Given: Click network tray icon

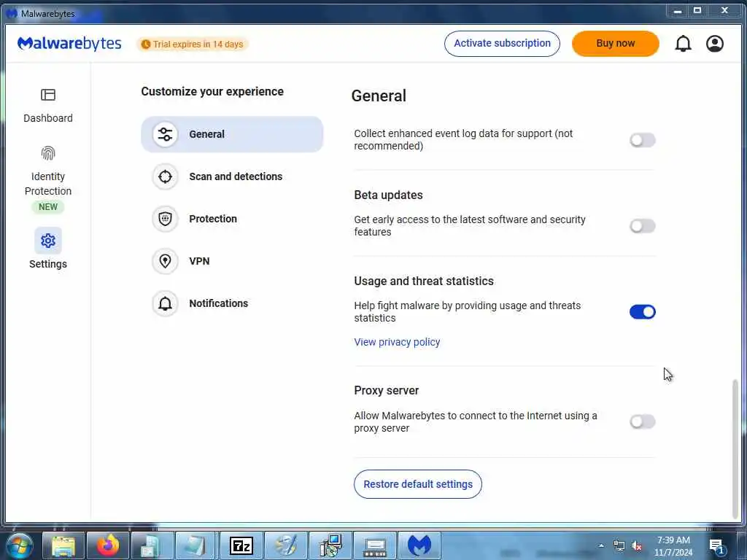Looking at the screenshot, I should click(619, 545).
